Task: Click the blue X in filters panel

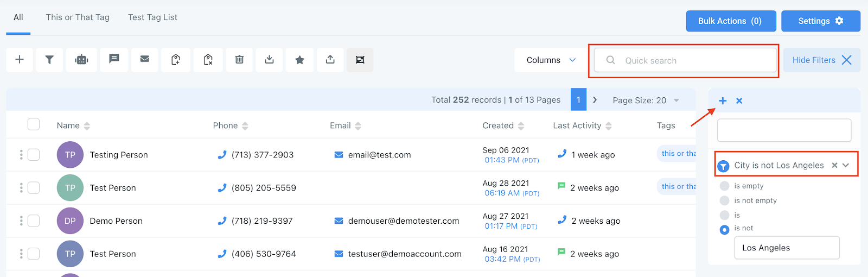Action: [739, 100]
